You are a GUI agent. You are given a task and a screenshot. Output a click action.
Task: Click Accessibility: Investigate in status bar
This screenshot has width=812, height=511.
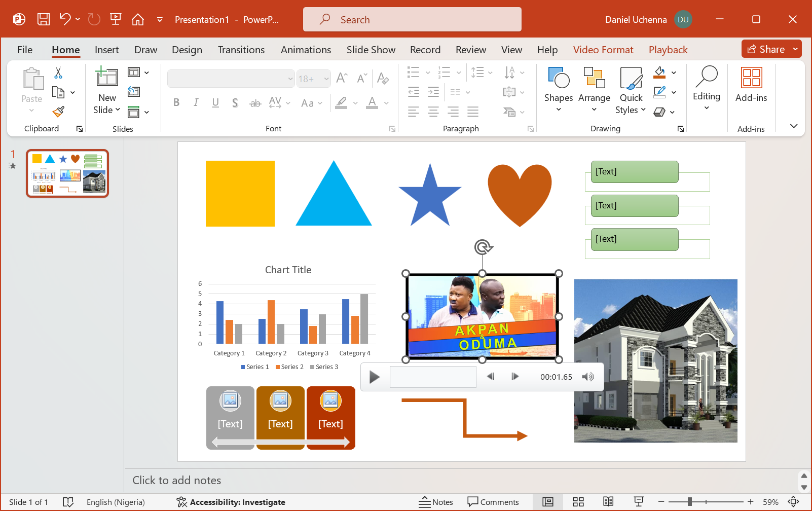point(231,502)
